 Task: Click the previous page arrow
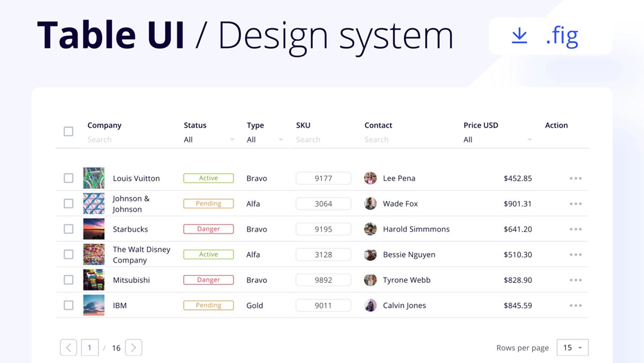(x=68, y=347)
